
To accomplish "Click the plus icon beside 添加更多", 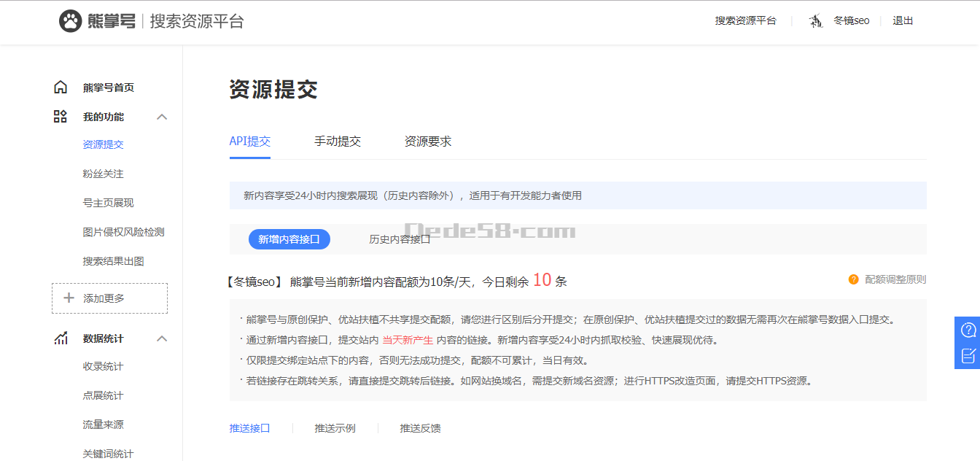I will pyautogui.click(x=69, y=298).
